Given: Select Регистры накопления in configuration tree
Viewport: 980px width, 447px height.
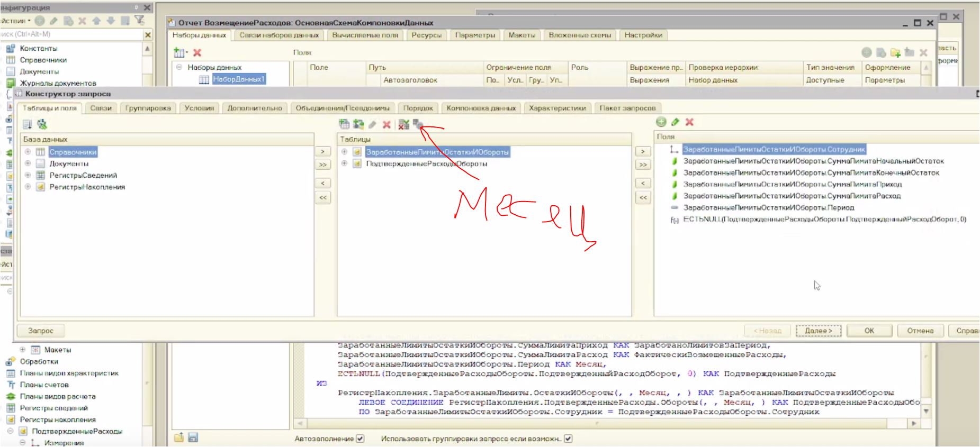Looking at the screenshot, I should [x=58, y=419].
